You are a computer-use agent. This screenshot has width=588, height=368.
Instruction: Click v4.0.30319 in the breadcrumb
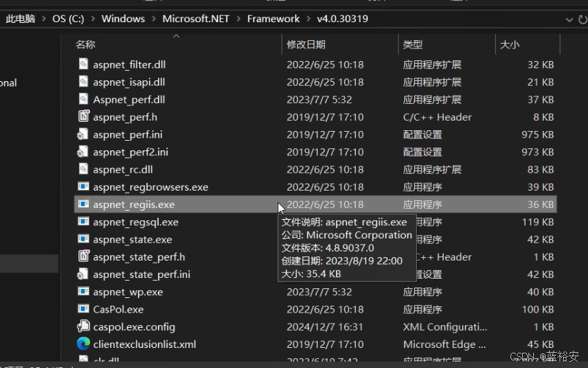[342, 19]
